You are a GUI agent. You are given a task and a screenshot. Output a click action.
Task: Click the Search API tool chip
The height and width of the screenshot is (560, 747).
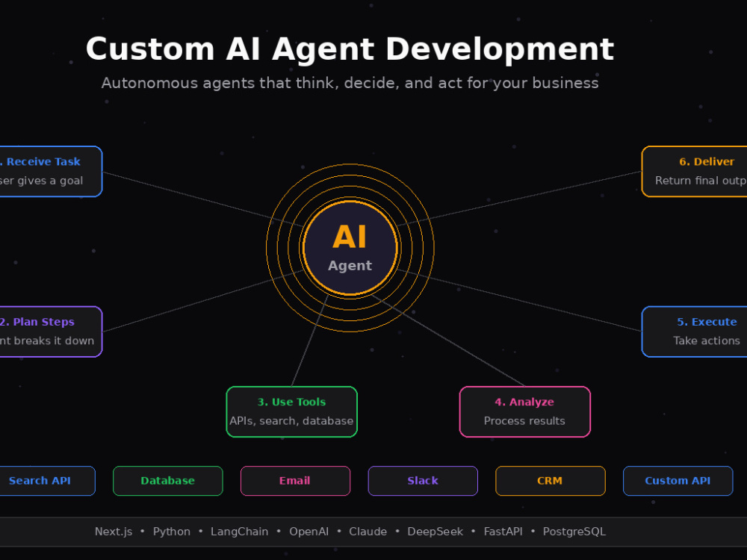(48, 481)
